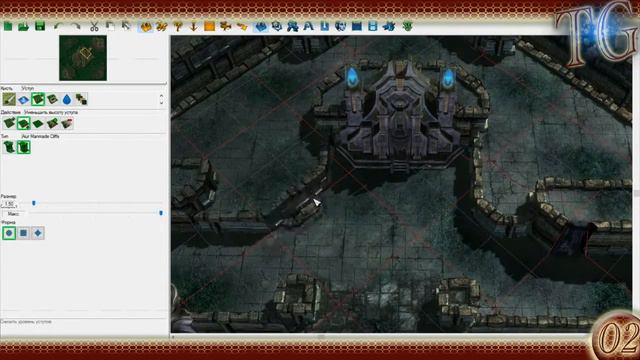Click the left blue crystal pylon
The image size is (640, 360).
[352, 78]
